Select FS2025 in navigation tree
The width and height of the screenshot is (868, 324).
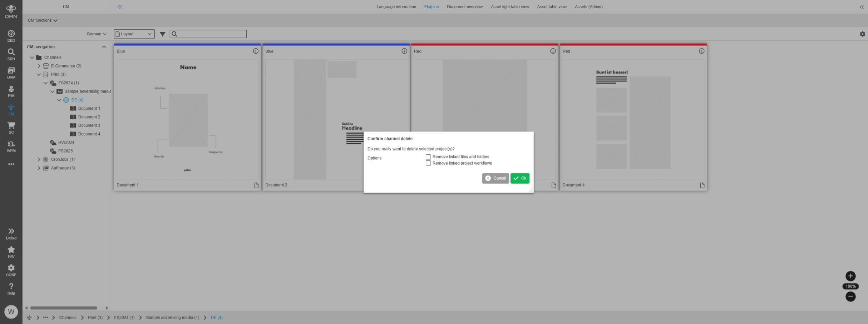click(65, 151)
